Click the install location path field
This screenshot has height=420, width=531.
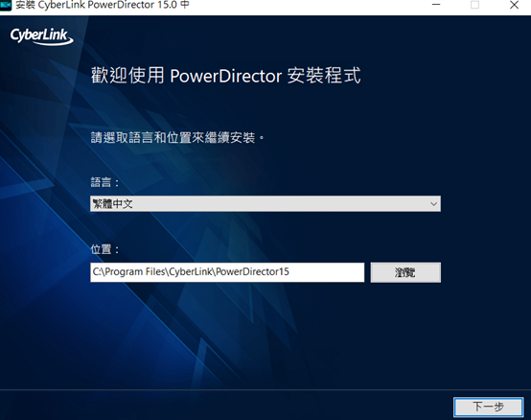227,272
